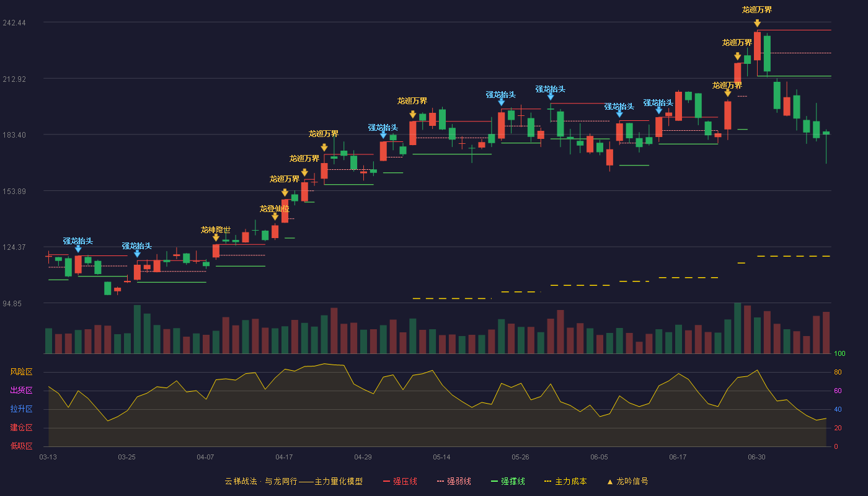The width and height of the screenshot is (868, 496).
Task: Click the 05-14 date label
Action: coord(442,457)
